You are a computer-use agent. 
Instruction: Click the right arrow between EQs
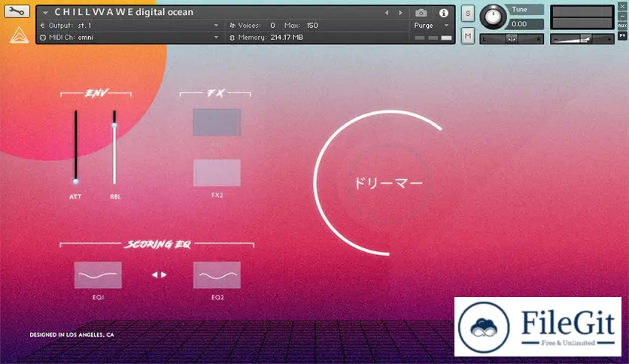point(164,275)
